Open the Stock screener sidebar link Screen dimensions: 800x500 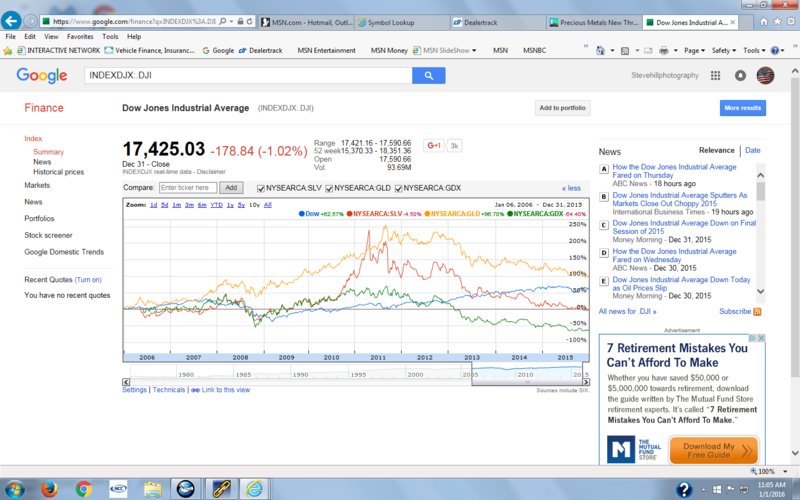click(x=48, y=235)
